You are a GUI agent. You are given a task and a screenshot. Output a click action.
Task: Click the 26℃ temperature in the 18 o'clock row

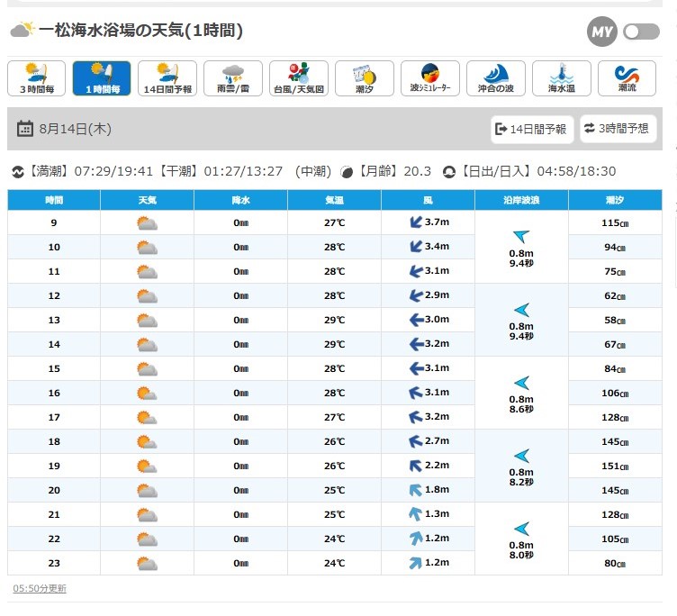click(x=335, y=441)
